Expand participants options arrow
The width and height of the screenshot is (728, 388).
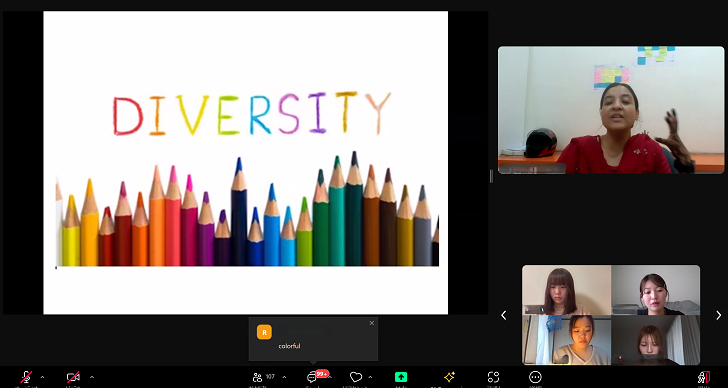(284, 377)
